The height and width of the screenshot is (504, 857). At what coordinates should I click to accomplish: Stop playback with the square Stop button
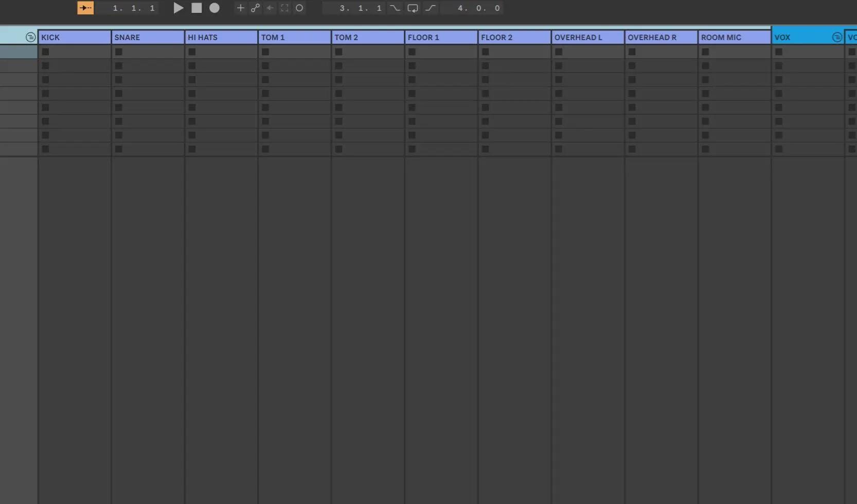197,8
